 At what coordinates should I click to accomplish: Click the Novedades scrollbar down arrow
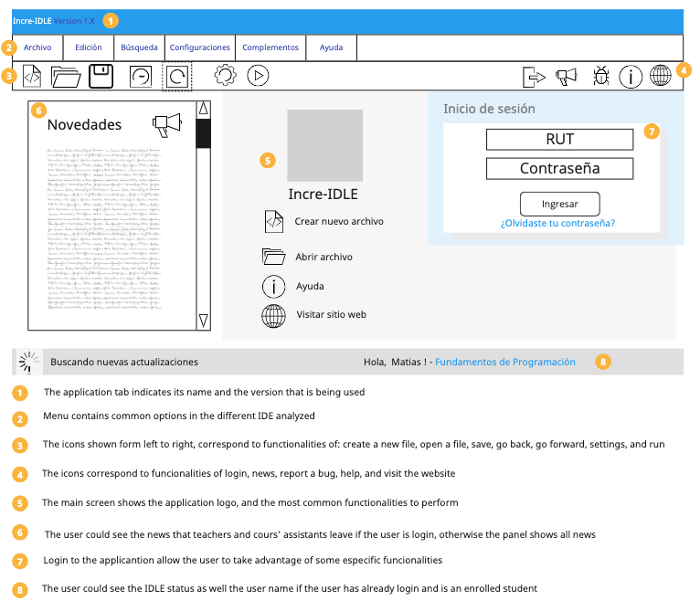tap(204, 320)
